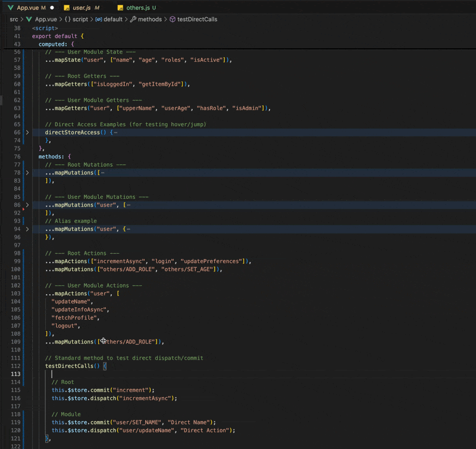Image resolution: width=476 pixels, height=449 pixels.
Task: Click the unsaved dot on App.vue tab
Action: click(52, 8)
